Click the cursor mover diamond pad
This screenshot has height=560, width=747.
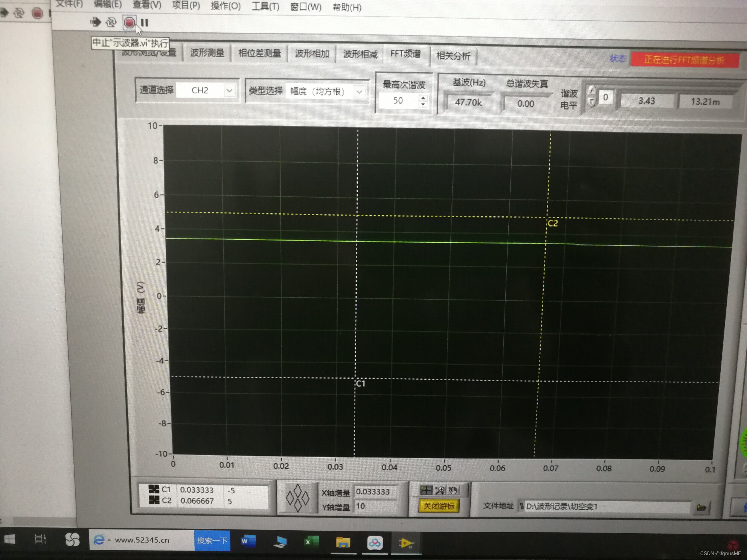click(297, 498)
